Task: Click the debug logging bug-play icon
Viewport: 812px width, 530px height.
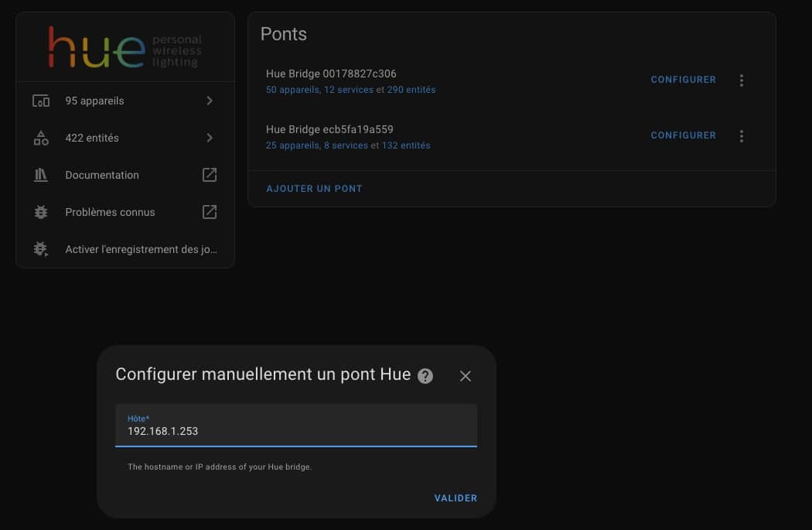Action: (x=41, y=249)
